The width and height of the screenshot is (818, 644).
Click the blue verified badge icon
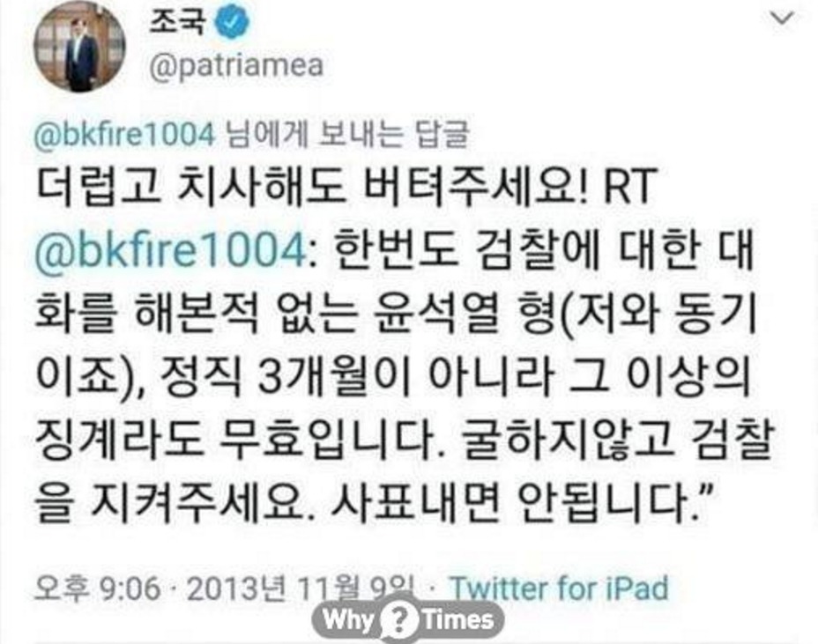pos(232,23)
